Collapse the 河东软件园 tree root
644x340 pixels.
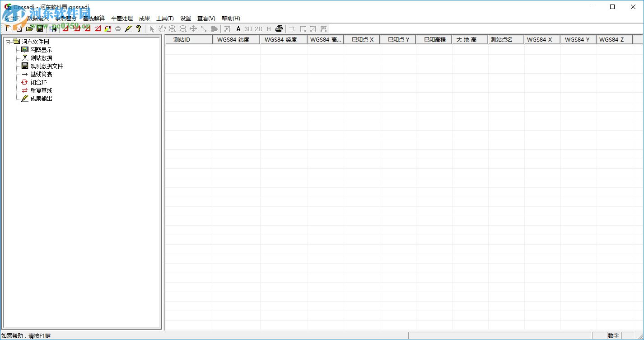click(x=8, y=42)
